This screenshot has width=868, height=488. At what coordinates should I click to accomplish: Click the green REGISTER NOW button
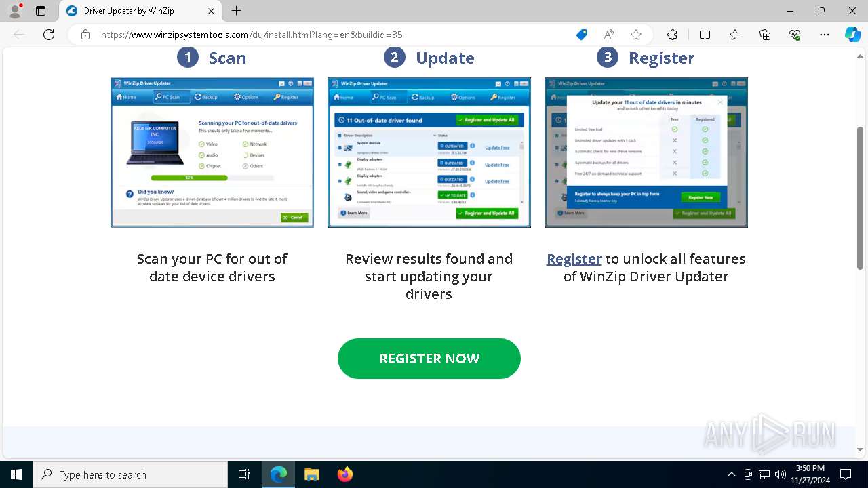pyautogui.click(x=429, y=359)
